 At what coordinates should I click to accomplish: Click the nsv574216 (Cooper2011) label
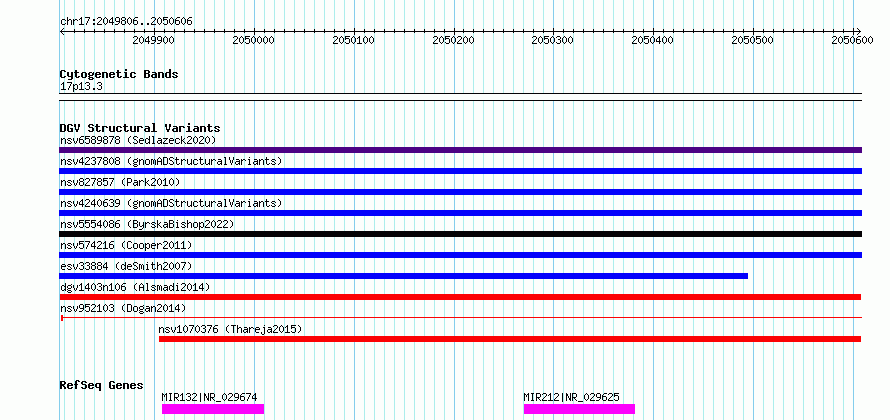click(x=126, y=245)
